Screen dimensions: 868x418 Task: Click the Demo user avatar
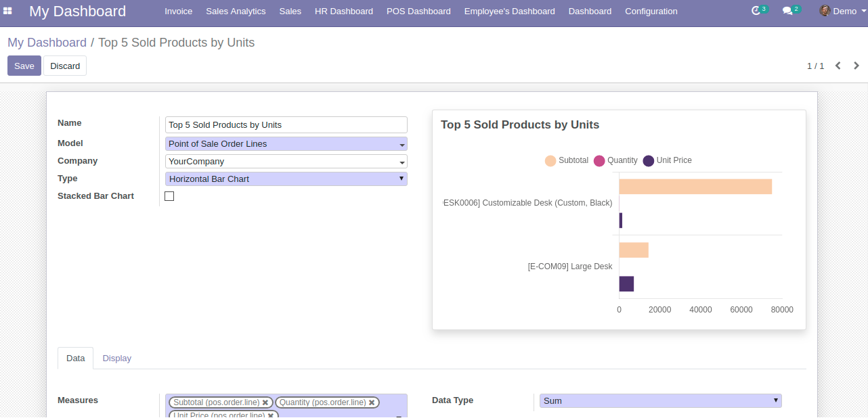pos(825,11)
